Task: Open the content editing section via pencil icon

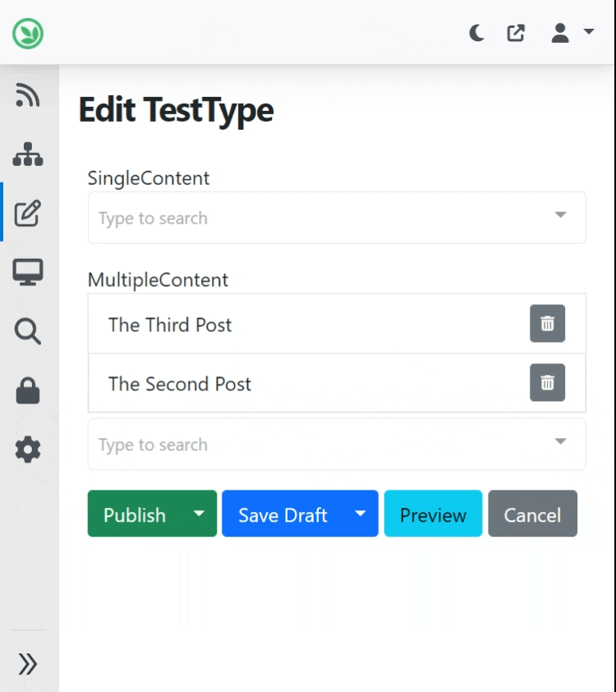Action: [x=27, y=214]
